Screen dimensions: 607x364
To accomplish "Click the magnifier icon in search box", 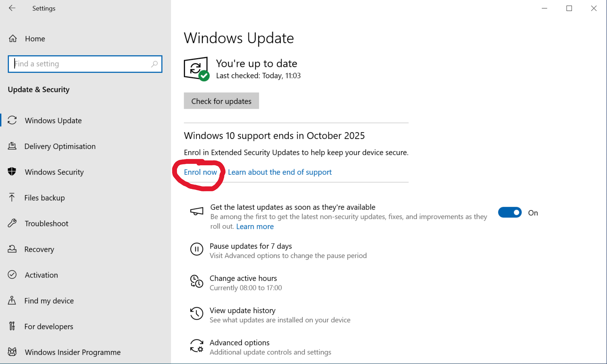I will (x=154, y=64).
